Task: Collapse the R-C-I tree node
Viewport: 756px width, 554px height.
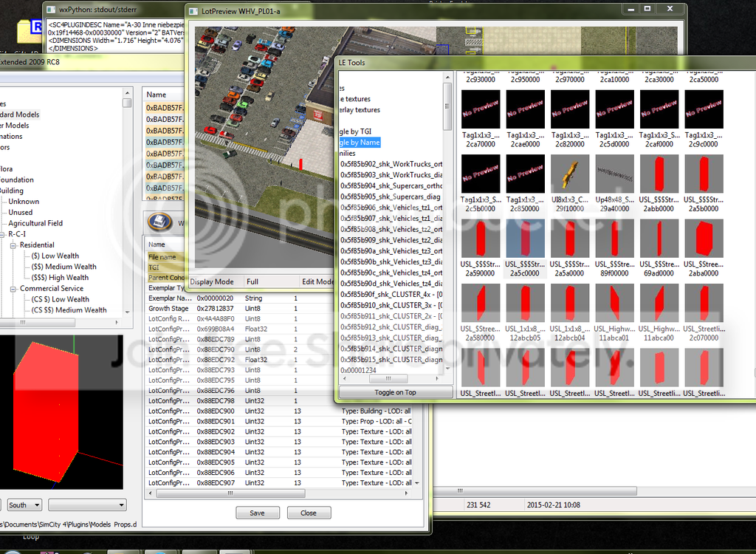Action: click(2, 234)
